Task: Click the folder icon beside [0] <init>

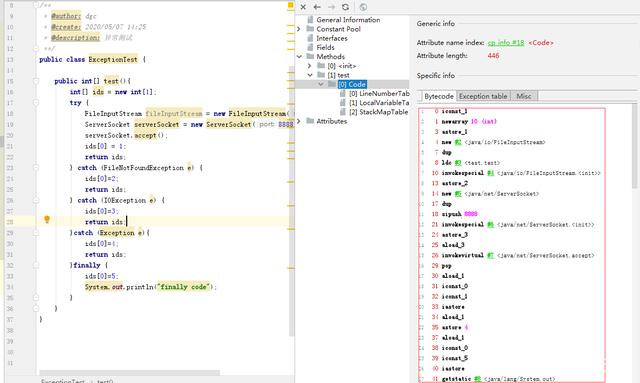Action: point(321,66)
